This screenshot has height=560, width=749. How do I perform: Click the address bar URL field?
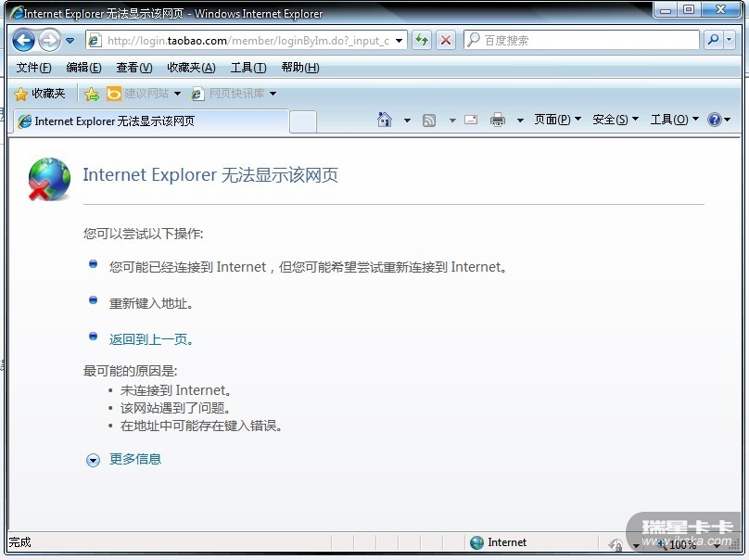click(x=246, y=41)
